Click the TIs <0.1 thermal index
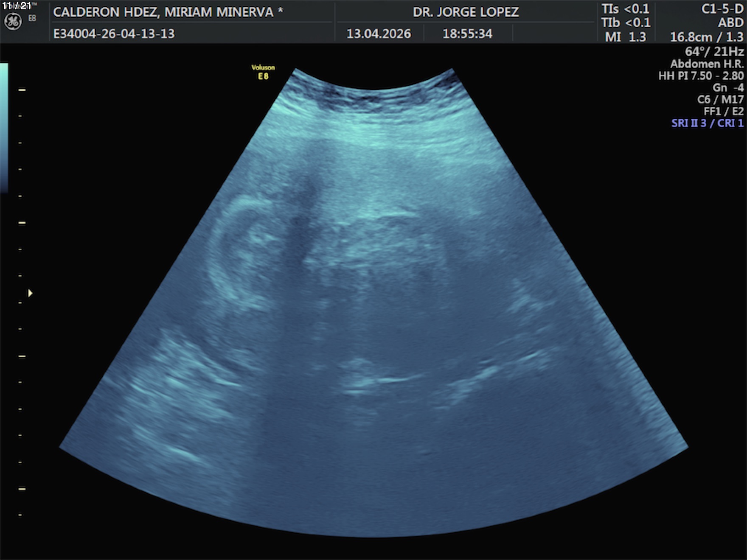Viewport: 747px width, 560px height. [625, 8]
